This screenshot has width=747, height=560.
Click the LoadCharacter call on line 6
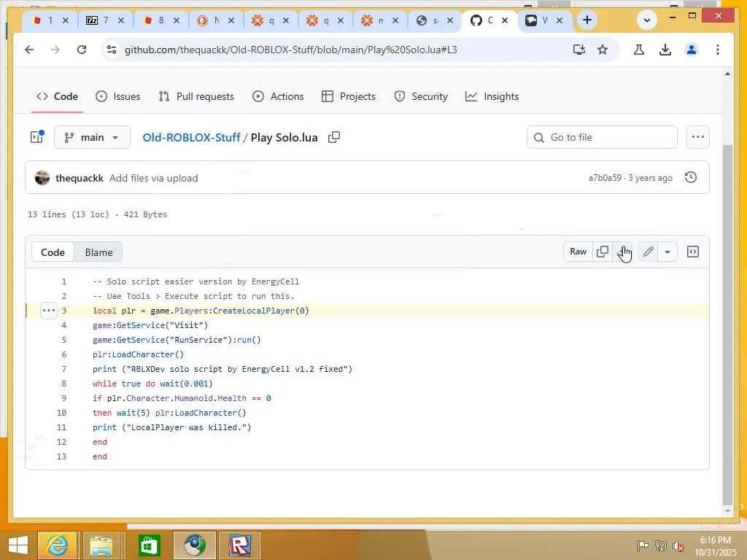143,354
